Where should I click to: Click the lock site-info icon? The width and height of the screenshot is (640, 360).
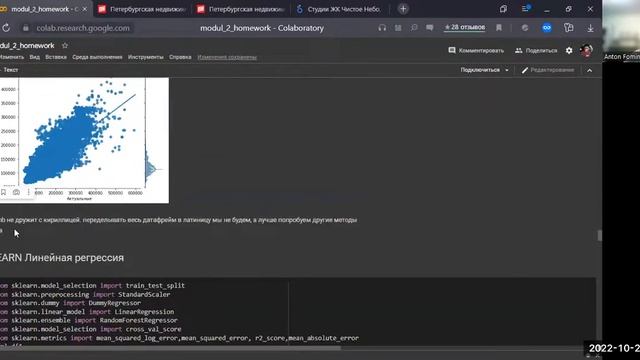(26, 28)
